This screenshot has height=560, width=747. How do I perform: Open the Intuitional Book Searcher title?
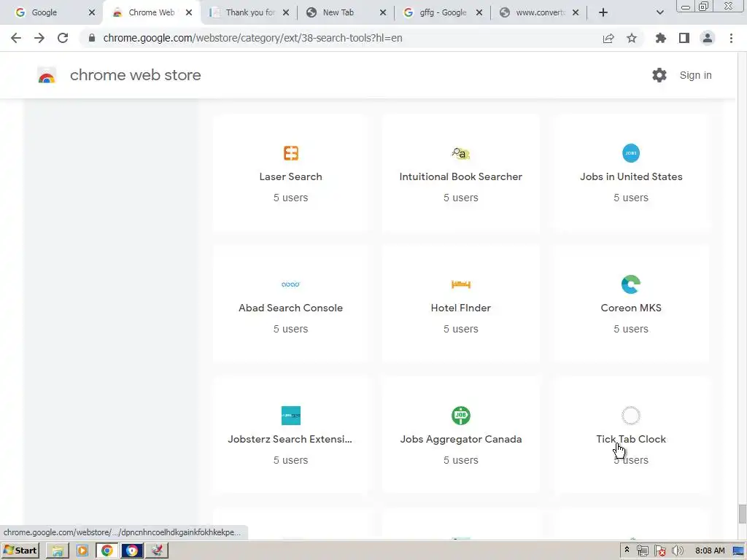point(461,176)
